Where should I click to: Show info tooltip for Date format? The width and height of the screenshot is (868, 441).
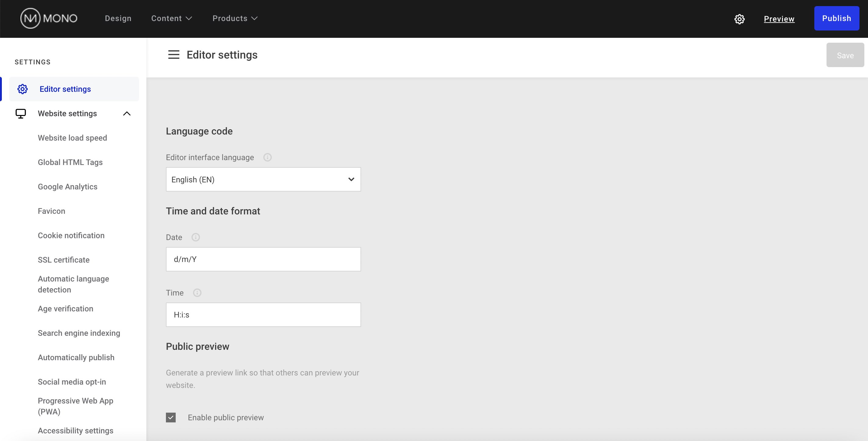pyautogui.click(x=196, y=237)
